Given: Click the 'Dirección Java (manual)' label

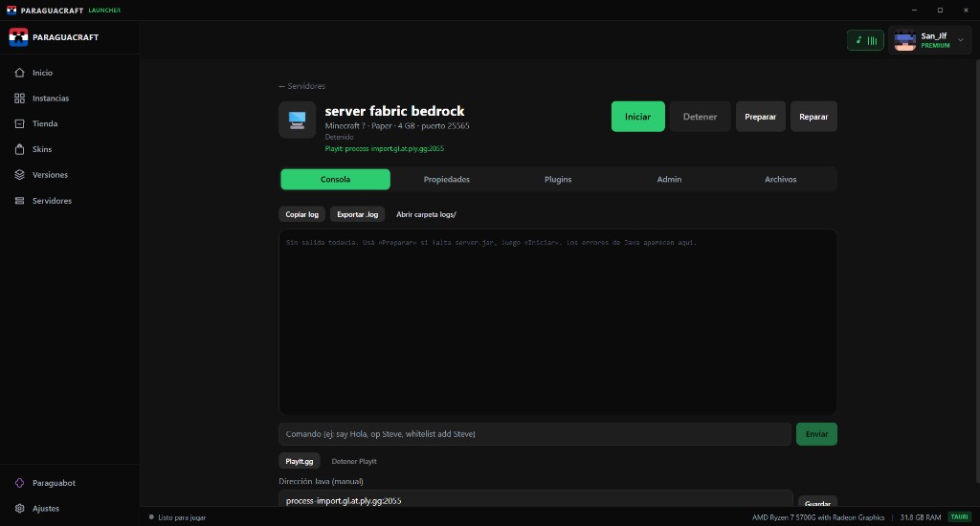Looking at the screenshot, I should (321, 481).
